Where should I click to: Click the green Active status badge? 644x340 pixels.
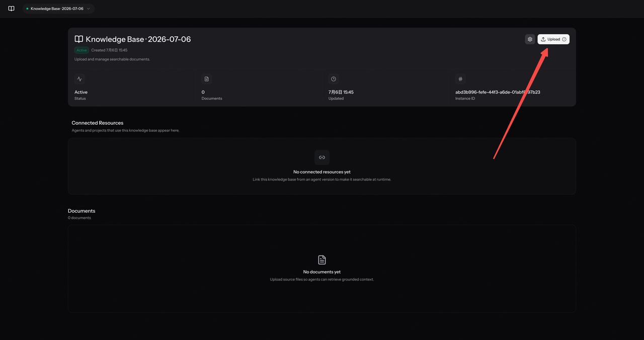point(82,50)
